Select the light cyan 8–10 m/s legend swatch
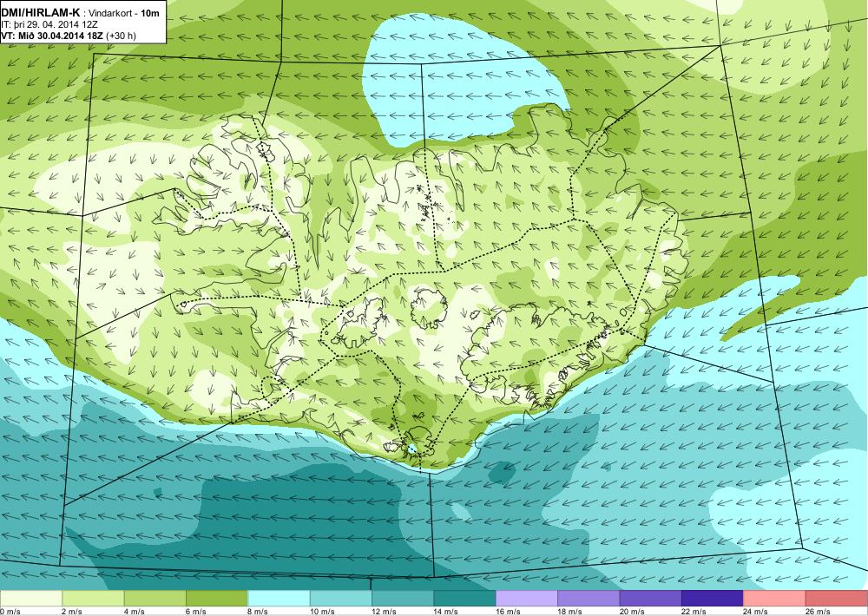Image resolution: width=868 pixels, height=616 pixels. (279, 599)
